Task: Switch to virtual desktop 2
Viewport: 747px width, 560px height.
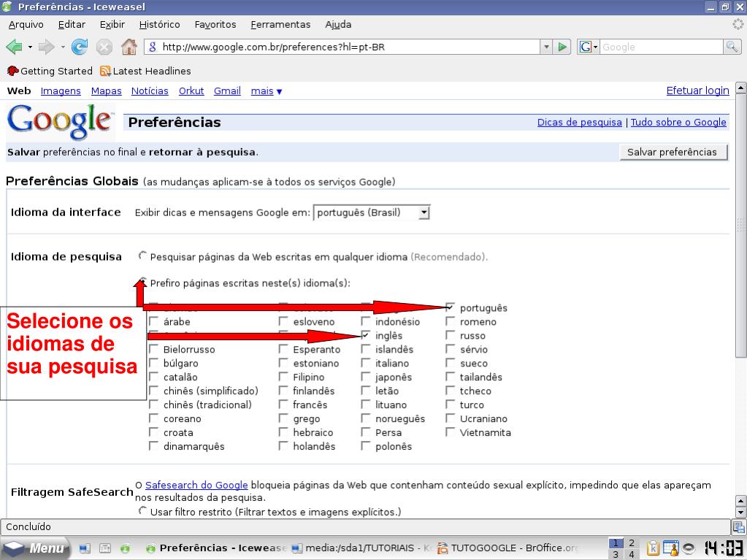Action: pyautogui.click(x=632, y=543)
